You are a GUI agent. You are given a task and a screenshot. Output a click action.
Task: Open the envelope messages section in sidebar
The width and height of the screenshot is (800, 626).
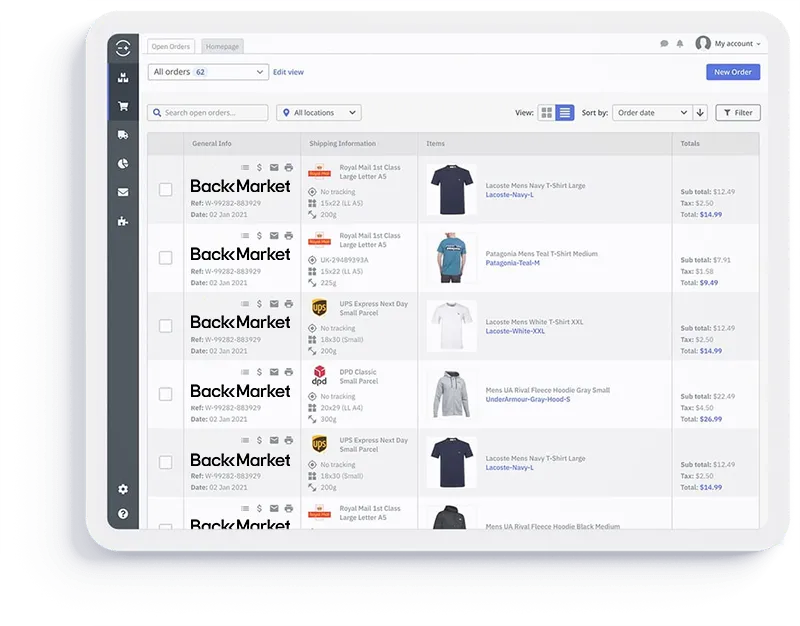click(x=123, y=192)
